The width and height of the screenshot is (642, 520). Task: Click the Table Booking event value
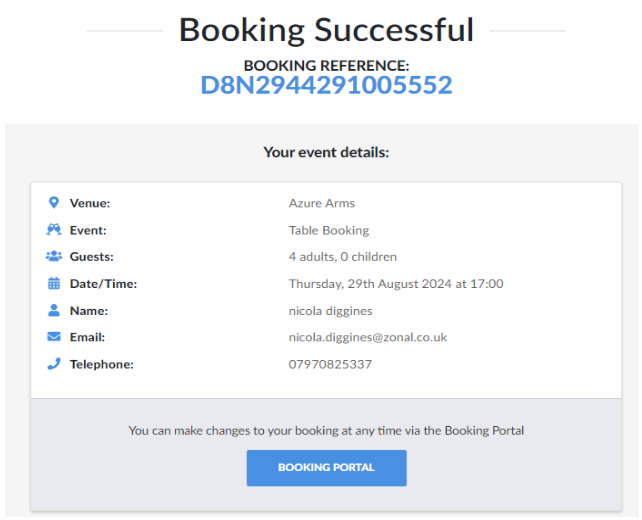[328, 230]
